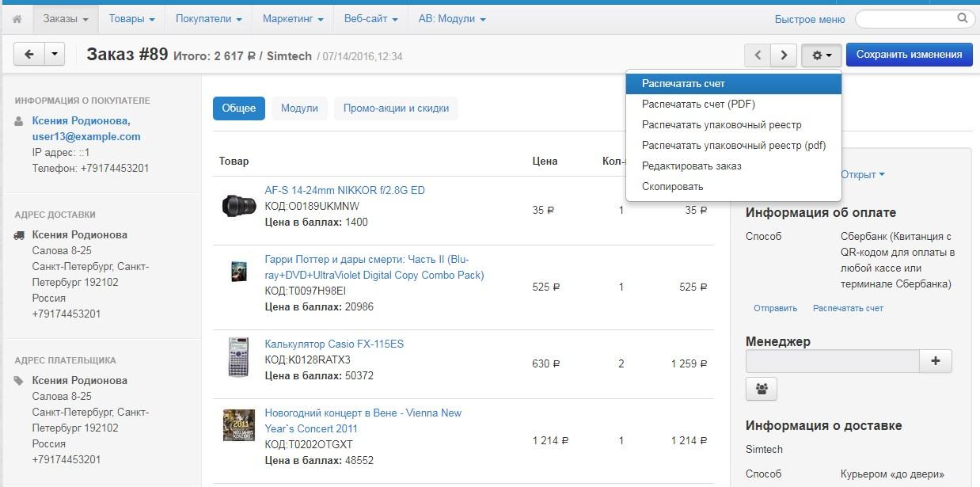Open the gear tools menu
Screen dimensions: 980x487
821,55
